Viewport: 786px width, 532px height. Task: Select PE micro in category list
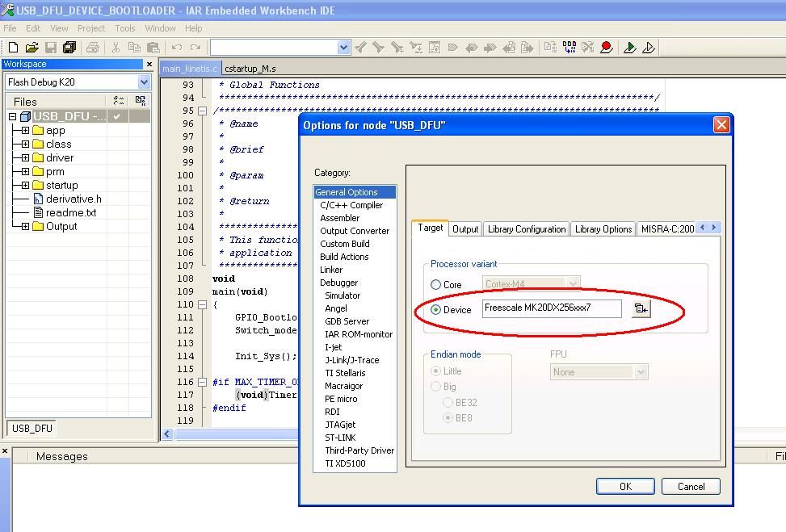pos(341,400)
